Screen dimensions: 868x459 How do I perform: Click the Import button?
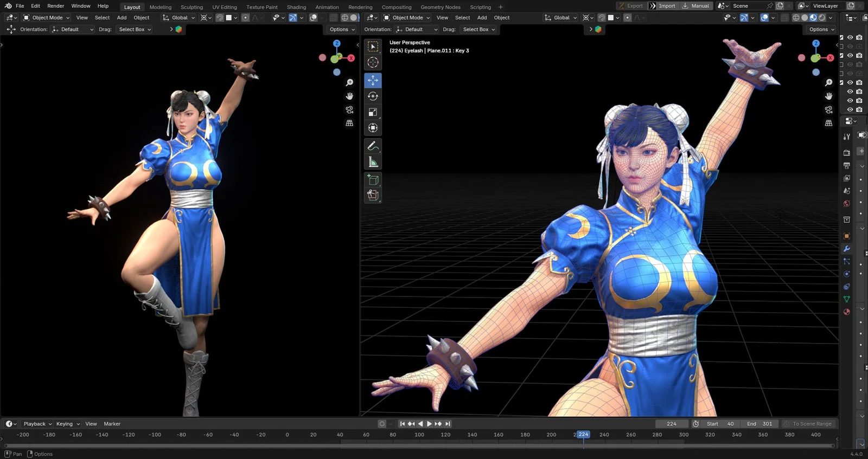tap(662, 6)
